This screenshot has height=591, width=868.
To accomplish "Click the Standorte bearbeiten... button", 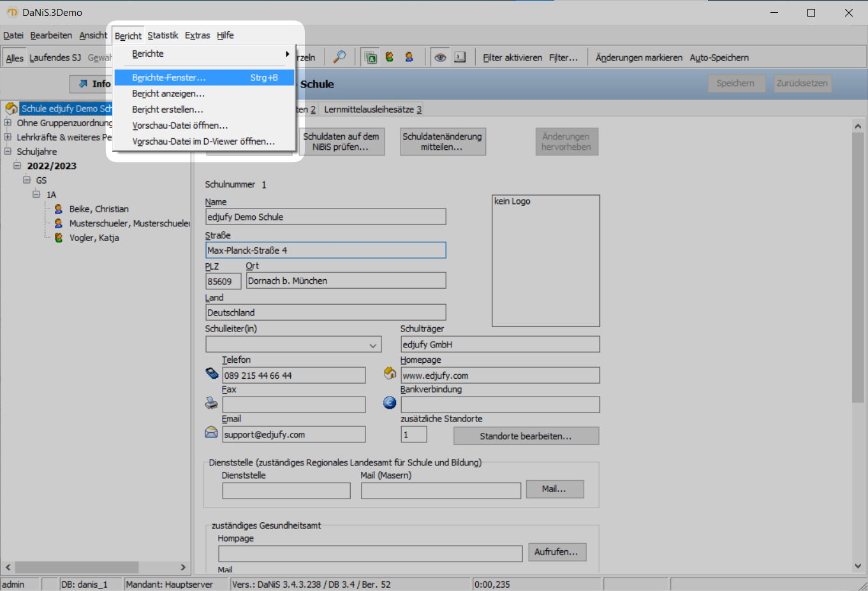I will pos(526,436).
